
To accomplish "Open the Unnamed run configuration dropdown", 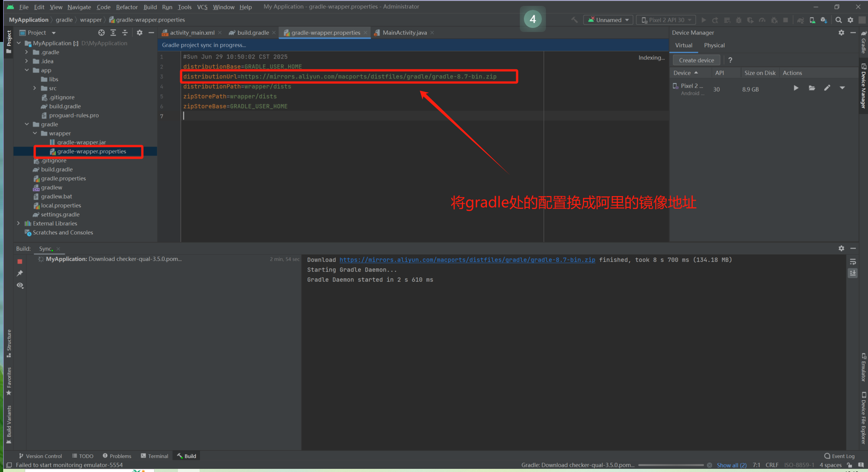I will coord(608,20).
